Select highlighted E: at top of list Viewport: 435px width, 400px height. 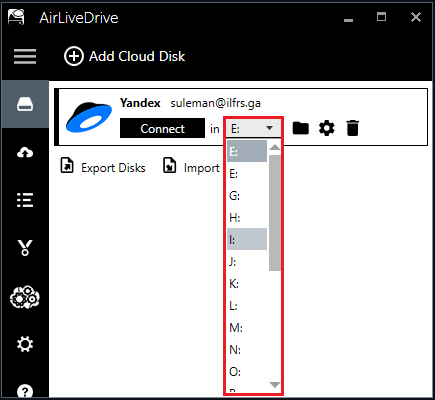(247, 151)
